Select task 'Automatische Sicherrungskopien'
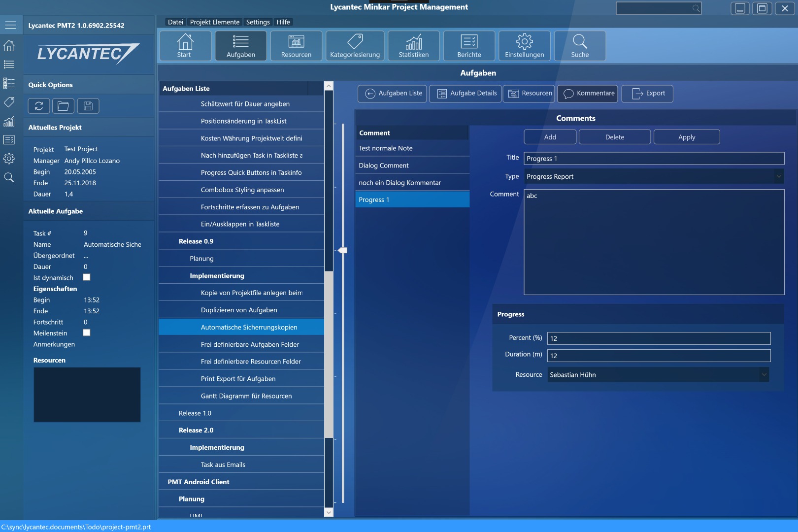This screenshot has width=798, height=532. click(x=241, y=327)
